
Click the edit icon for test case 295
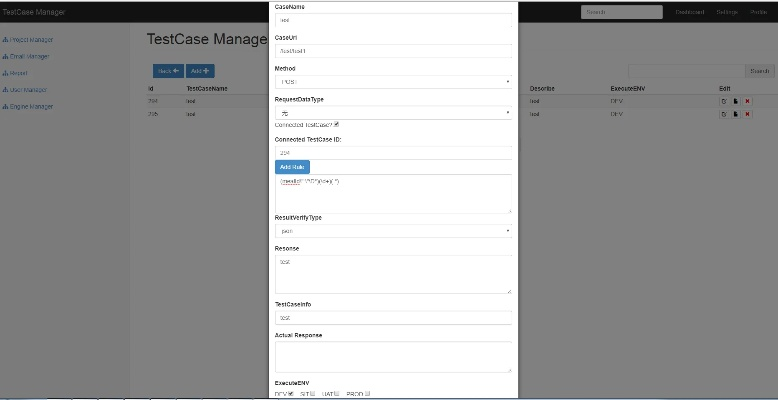tap(724, 114)
